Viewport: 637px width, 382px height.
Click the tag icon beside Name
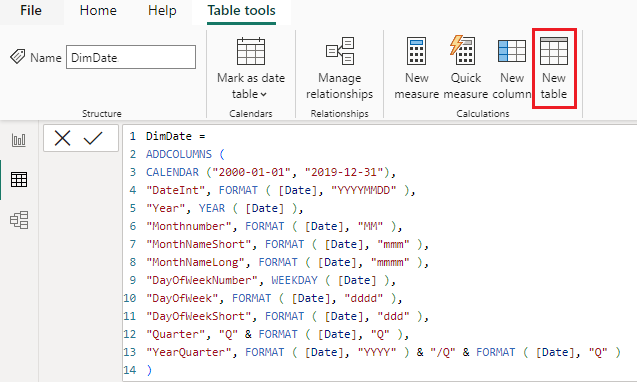[x=17, y=57]
